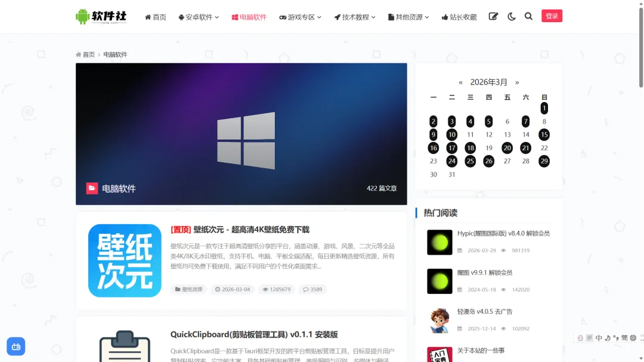This screenshot has height=362, width=644.
Task: Open the search magnifier icon
Action: pos(528,17)
